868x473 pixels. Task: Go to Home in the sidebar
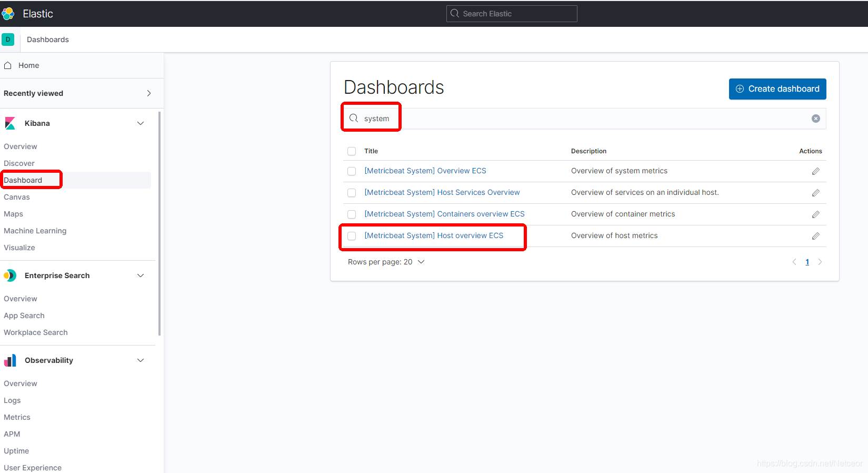(29, 65)
